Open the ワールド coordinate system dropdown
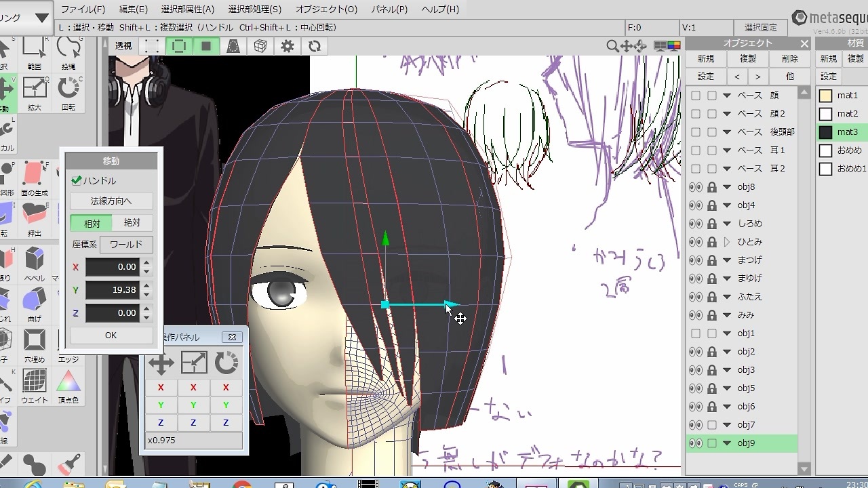The height and width of the screenshot is (488, 868). pos(126,245)
